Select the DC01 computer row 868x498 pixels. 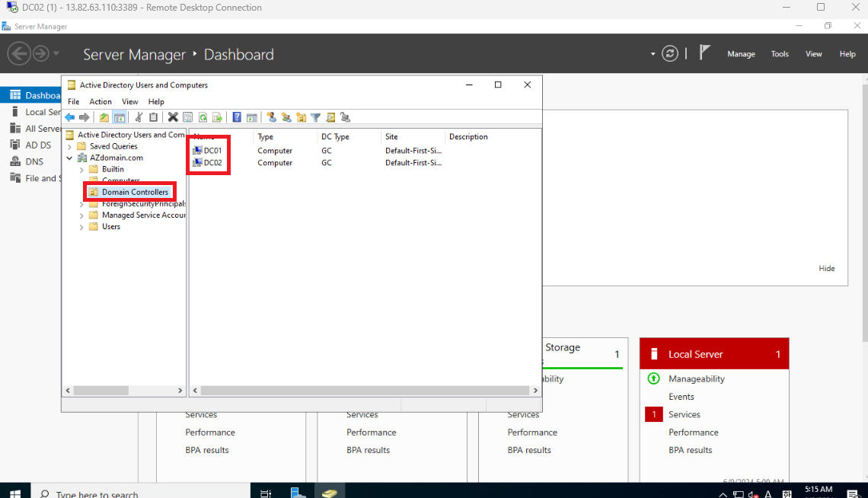point(212,151)
